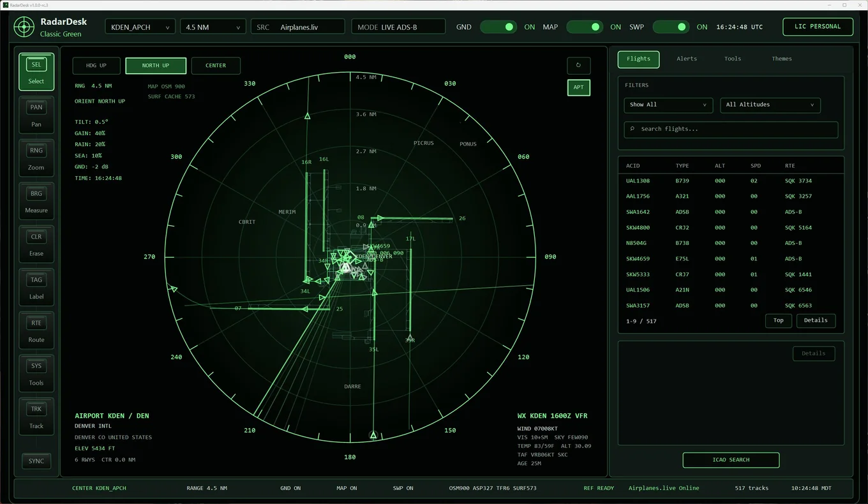Image resolution: width=868 pixels, height=504 pixels.
Task: Turn off the MAP toggle
Action: coord(585,27)
